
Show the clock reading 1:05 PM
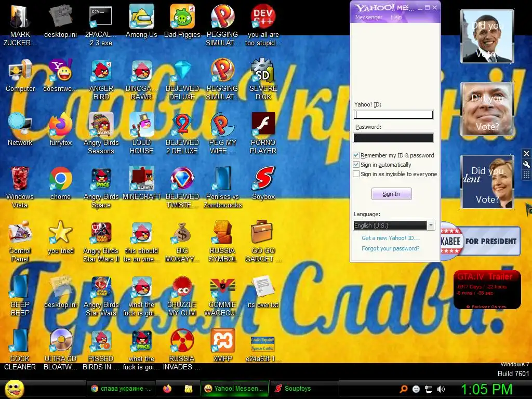click(x=486, y=389)
